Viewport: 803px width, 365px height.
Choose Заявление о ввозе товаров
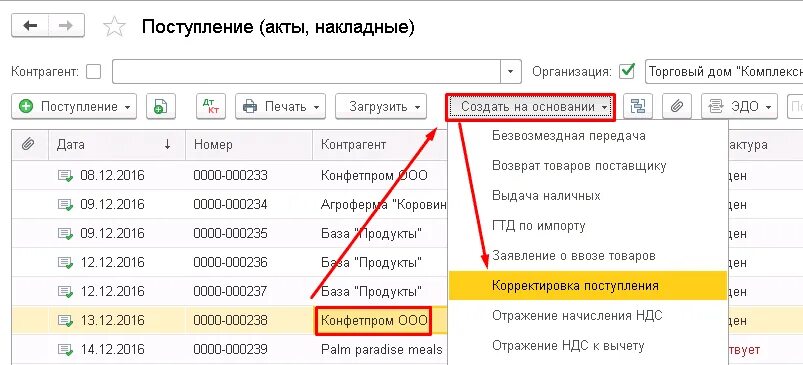tap(574, 255)
